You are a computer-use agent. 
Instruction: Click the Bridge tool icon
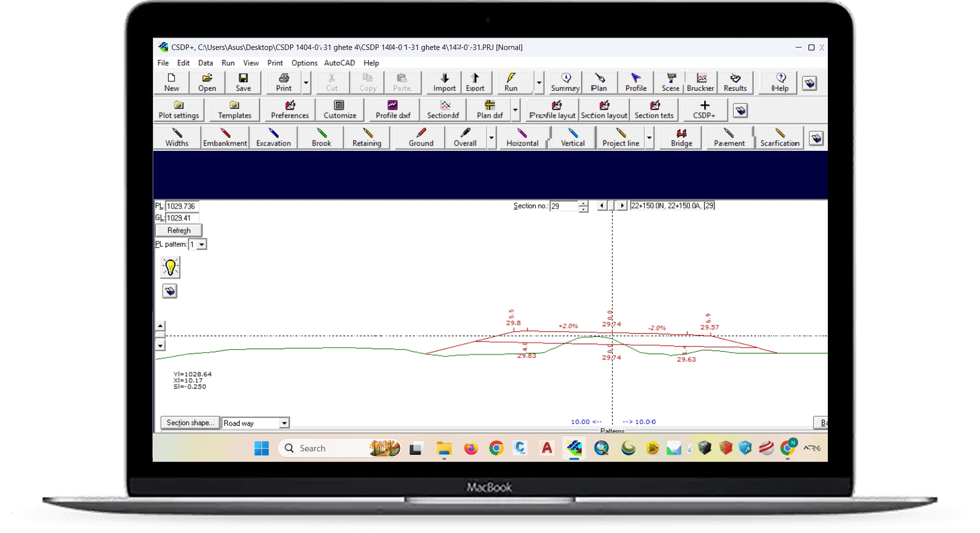tap(681, 137)
